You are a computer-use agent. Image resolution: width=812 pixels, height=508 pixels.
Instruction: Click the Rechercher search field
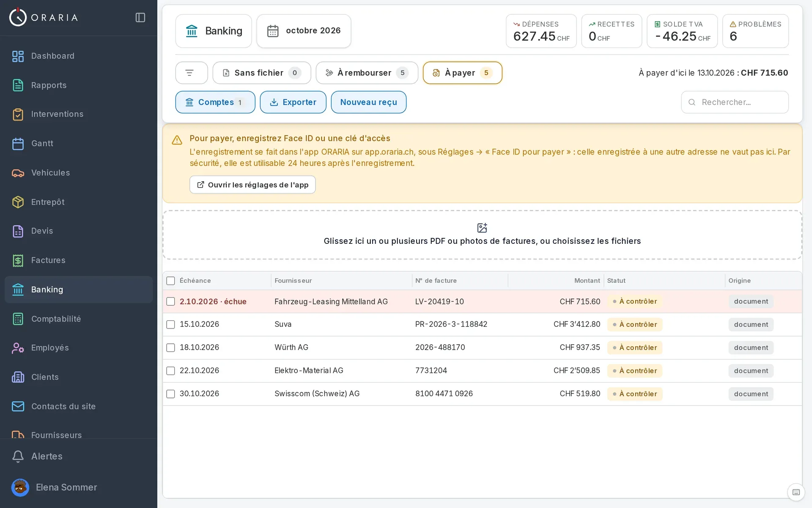tap(735, 102)
